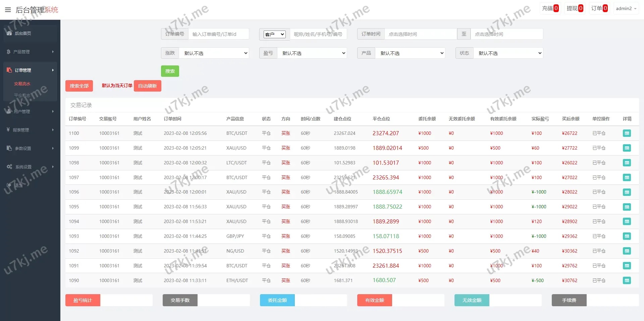Expand 用户管理 sidebar menu
This screenshot has height=321, width=644.
tap(30, 111)
